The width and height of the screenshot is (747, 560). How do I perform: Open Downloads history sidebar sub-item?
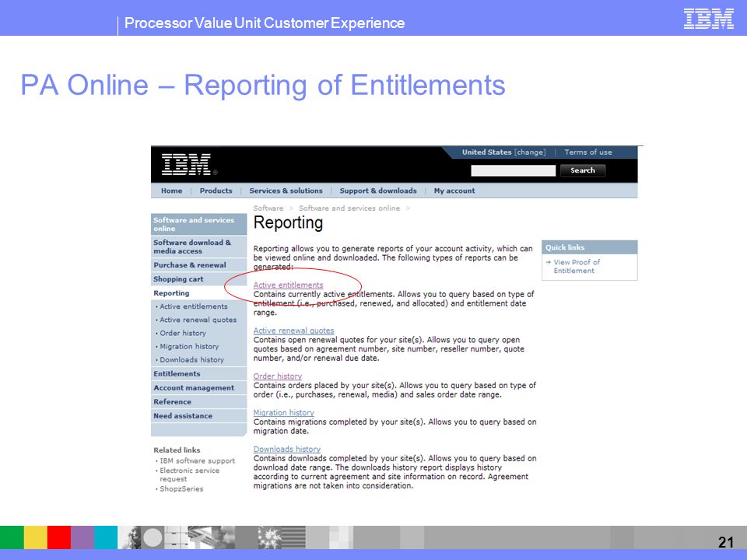pos(191,360)
